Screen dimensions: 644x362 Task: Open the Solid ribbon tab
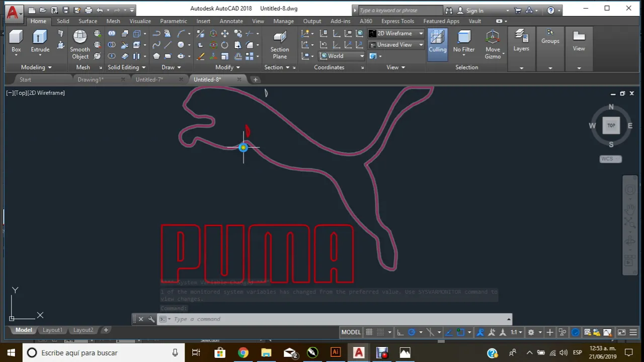(63, 21)
